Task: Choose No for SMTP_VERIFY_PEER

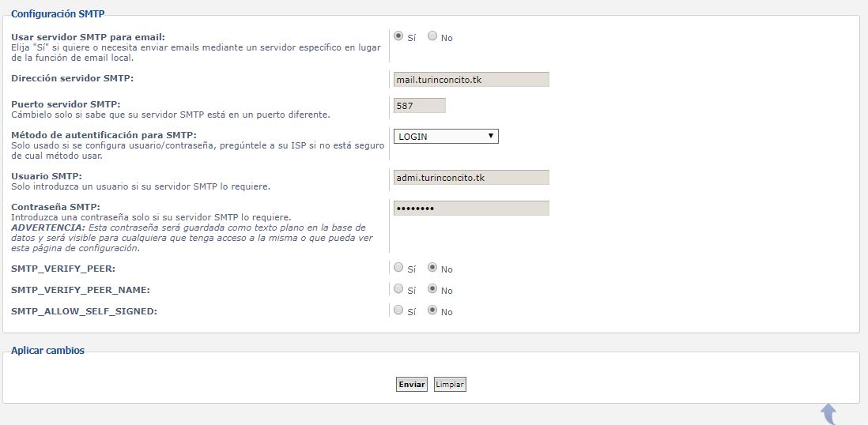Action: pyautogui.click(x=432, y=268)
